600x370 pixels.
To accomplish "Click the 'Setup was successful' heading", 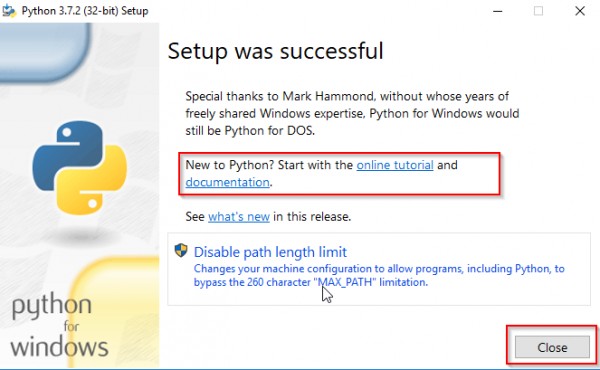I will (x=276, y=51).
